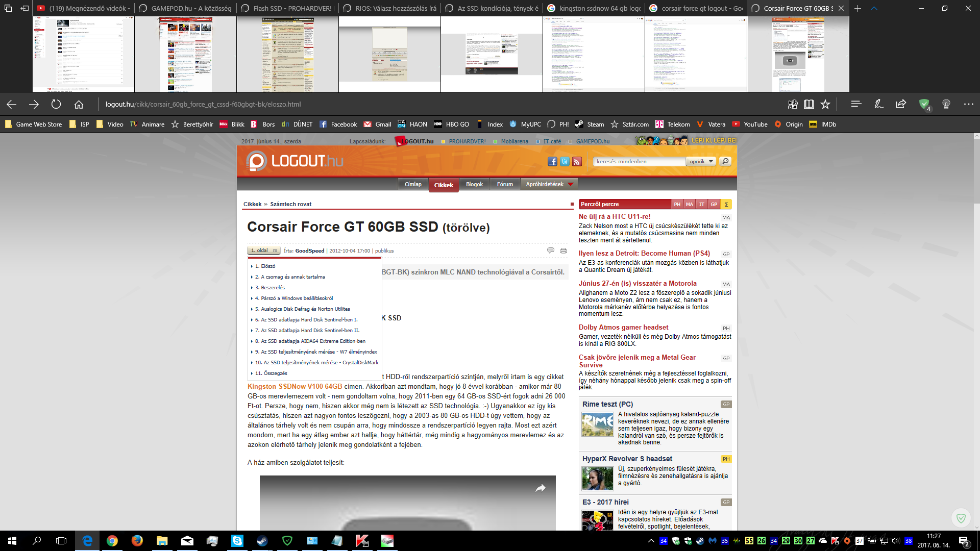Filter Percről percre by PH

click(x=677, y=204)
